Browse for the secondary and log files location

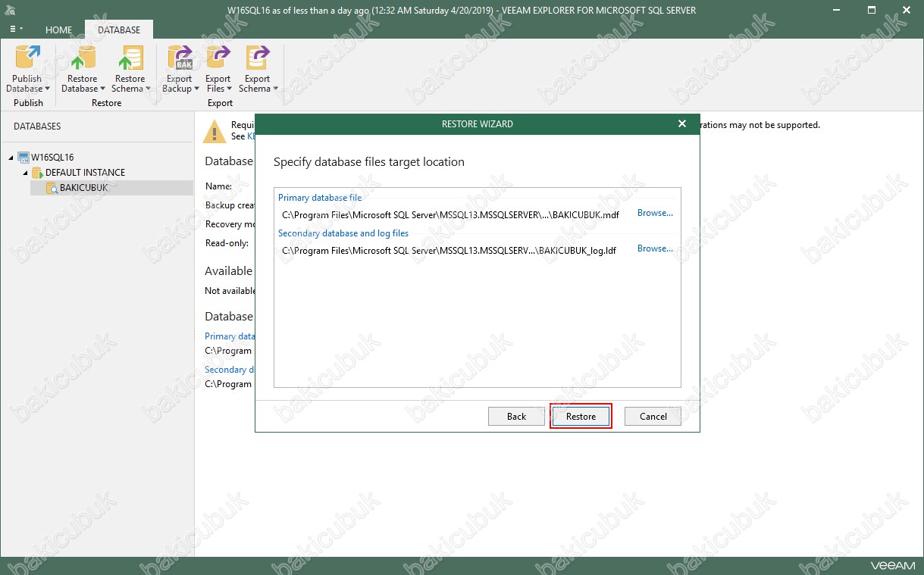coord(655,248)
